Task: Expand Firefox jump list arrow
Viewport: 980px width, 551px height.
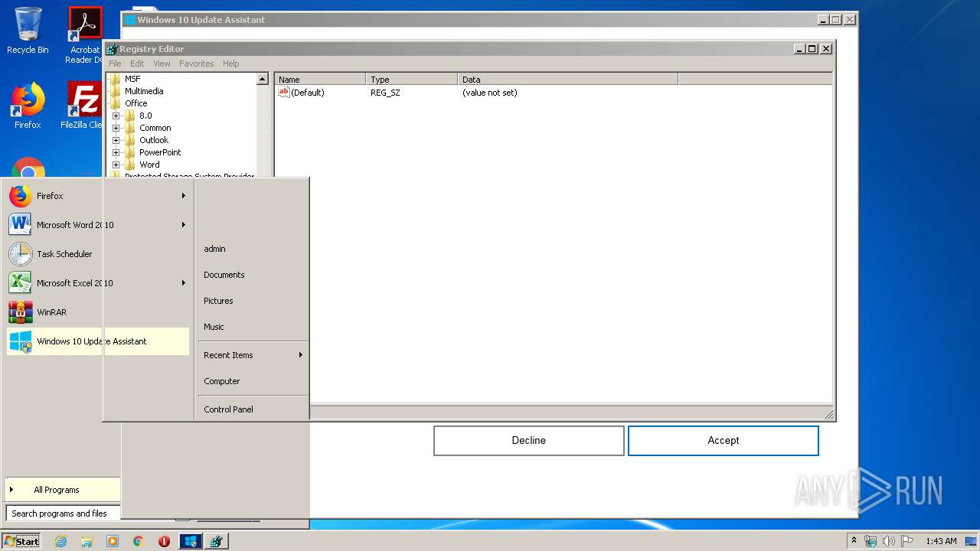Action: tap(184, 196)
